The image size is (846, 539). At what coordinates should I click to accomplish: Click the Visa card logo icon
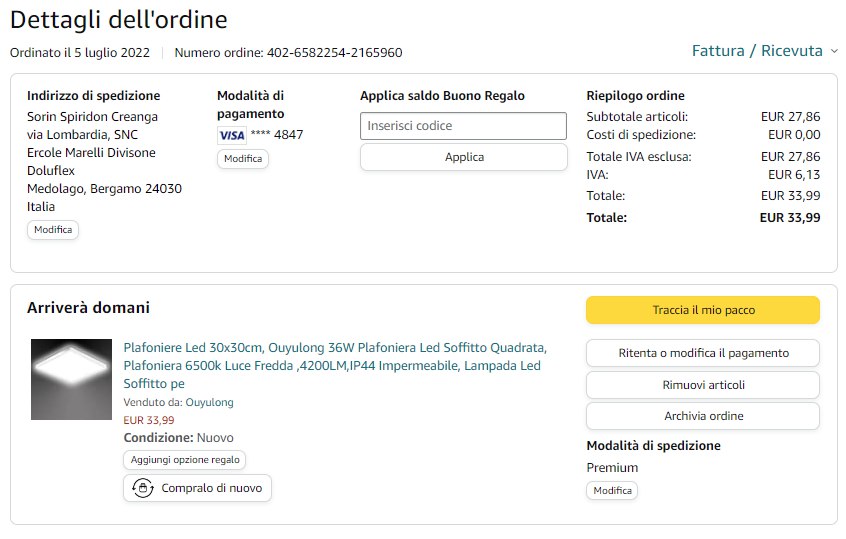point(231,135)
